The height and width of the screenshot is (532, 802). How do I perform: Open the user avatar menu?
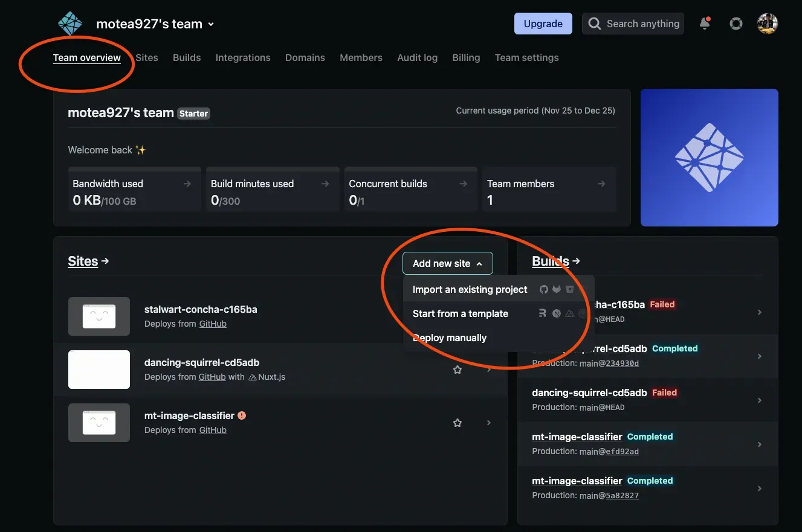[767, 24]
